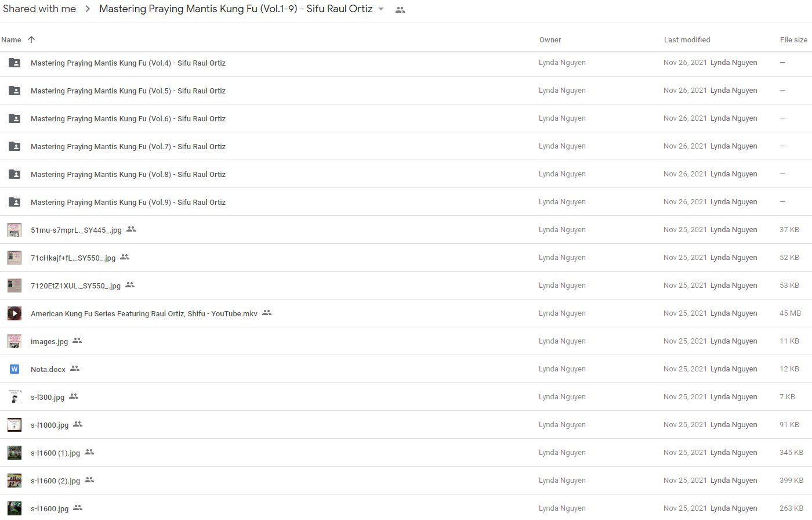Click shared-people icon beside s-l1600 (1).jpg
The image size is (812, 520).
(89, 452)
